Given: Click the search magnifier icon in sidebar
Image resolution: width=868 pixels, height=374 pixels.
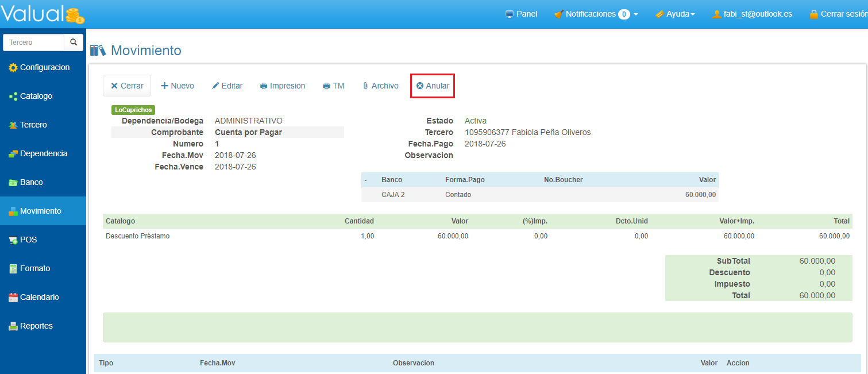Looking at the screenshot, I should (73, 43).
